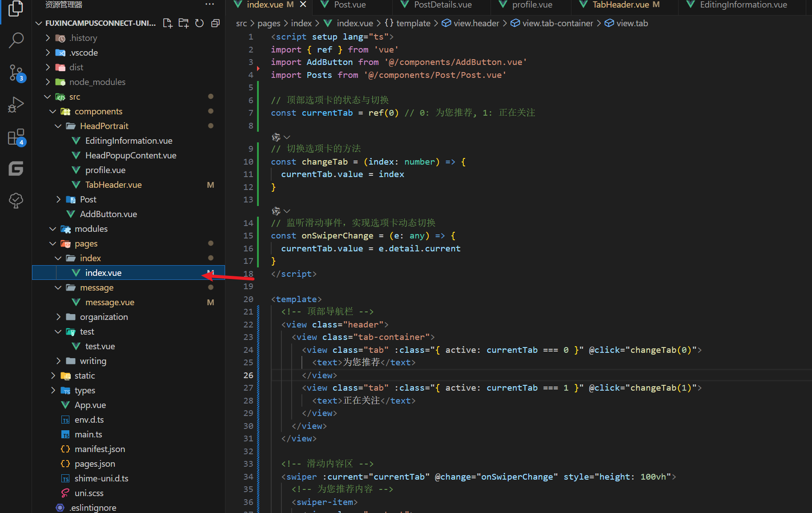Viewport: 812px width, 513px height.
Task: Open codelens dropdown arrow above changeTab
Action: coord(287,137)
